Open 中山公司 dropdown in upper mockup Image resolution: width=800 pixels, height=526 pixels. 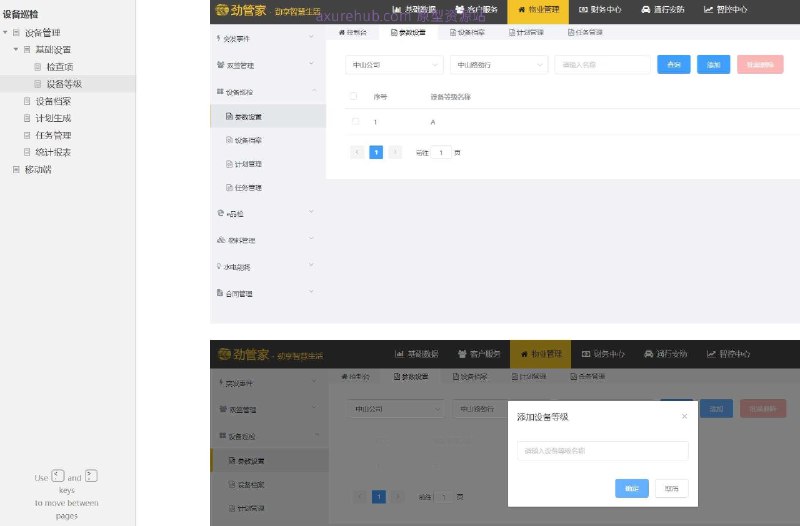394,65
